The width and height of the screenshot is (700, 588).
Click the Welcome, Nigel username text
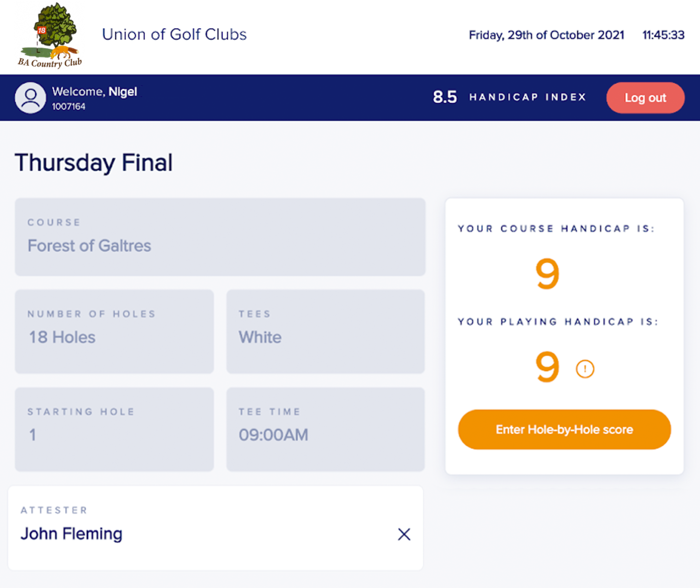[x=95, y=92]
